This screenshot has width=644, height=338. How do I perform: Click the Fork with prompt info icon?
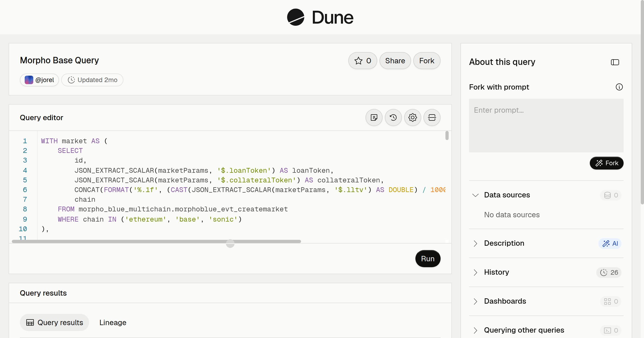coord(619,87)
